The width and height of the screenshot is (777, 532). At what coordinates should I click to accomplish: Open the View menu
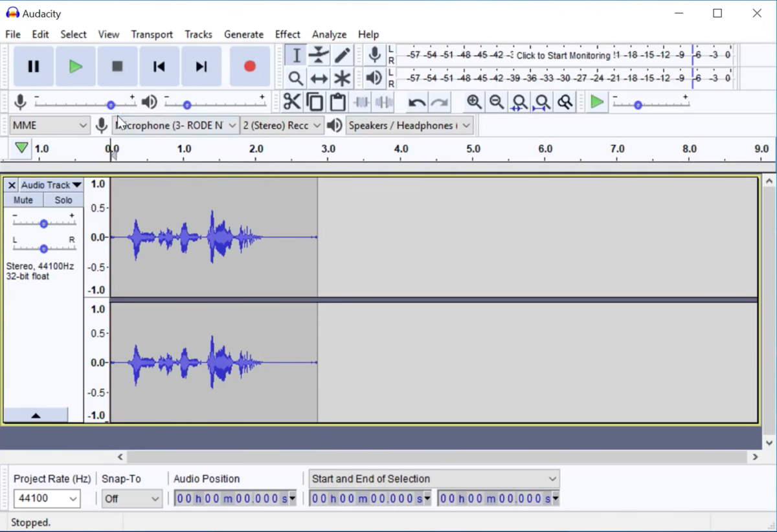pos(109,34)
